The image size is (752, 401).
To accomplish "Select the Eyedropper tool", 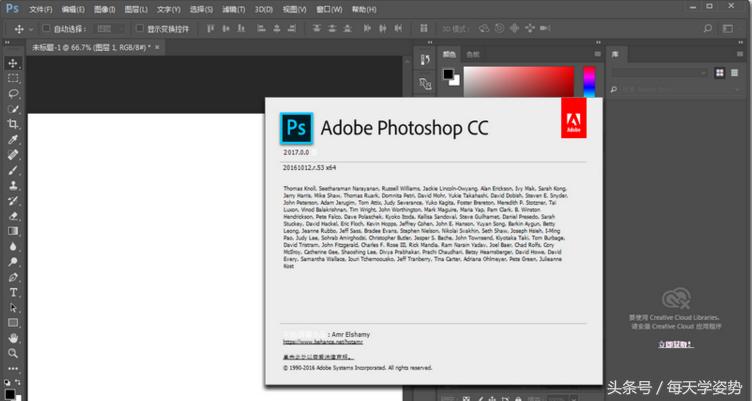I will click(13, 140).
